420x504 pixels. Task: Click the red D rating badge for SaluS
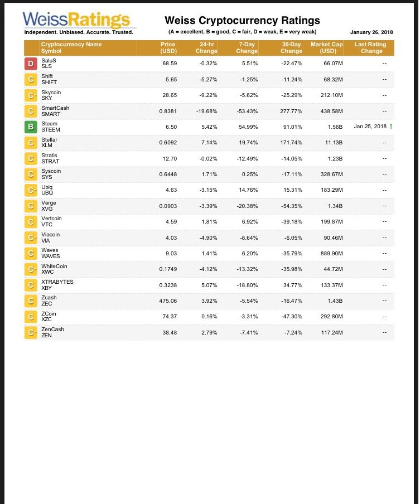pos(31,64)
